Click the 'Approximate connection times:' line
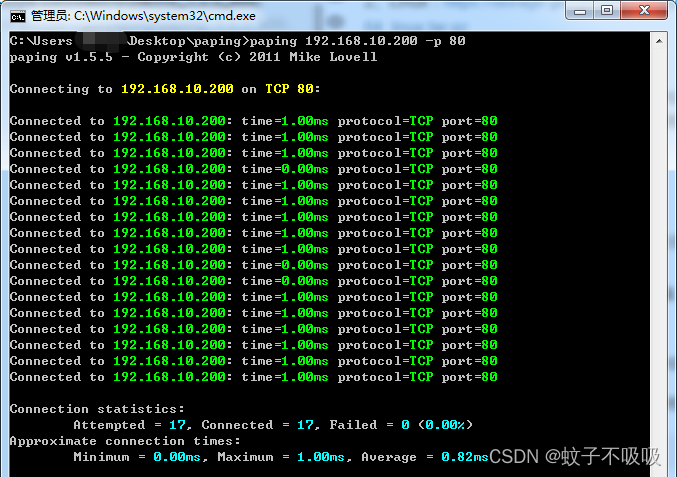 tap(125, 441)
